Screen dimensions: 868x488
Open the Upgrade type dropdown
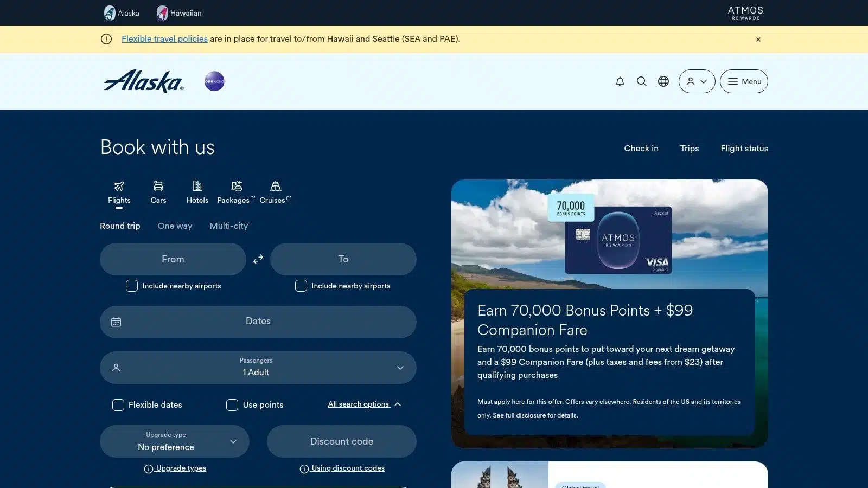point(175,441)
